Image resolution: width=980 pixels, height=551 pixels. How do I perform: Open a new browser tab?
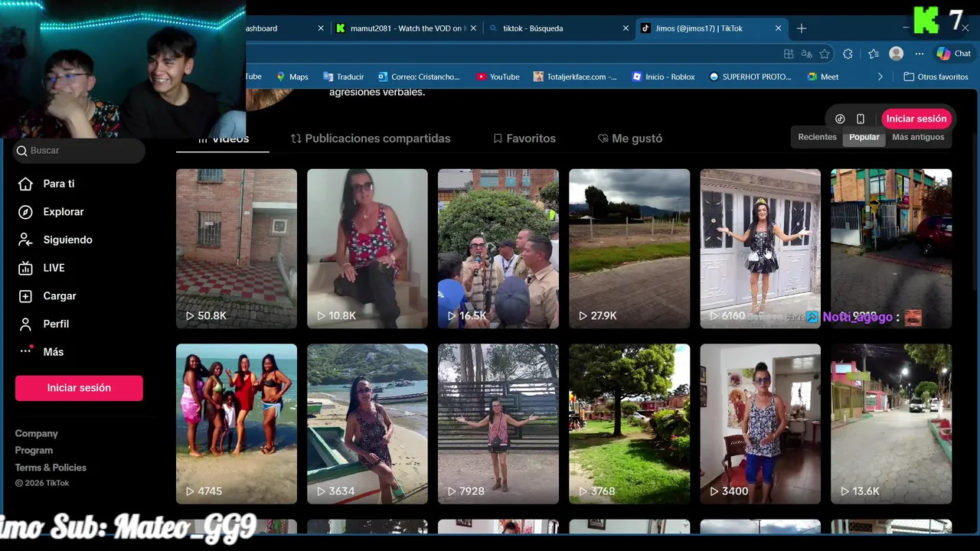tap(802, 28)
